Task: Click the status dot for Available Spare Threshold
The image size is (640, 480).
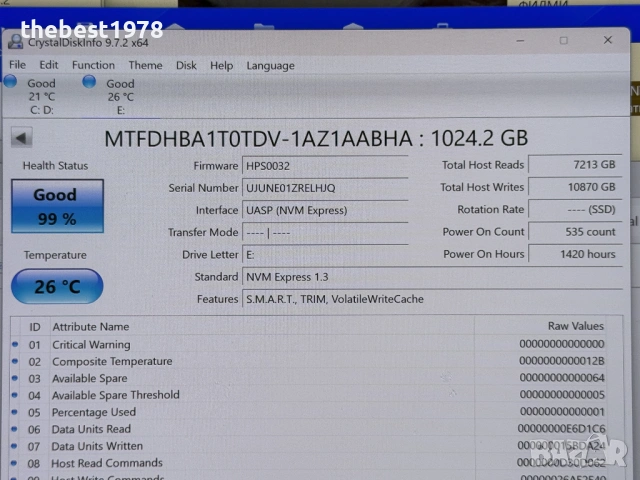Action: 15,395
